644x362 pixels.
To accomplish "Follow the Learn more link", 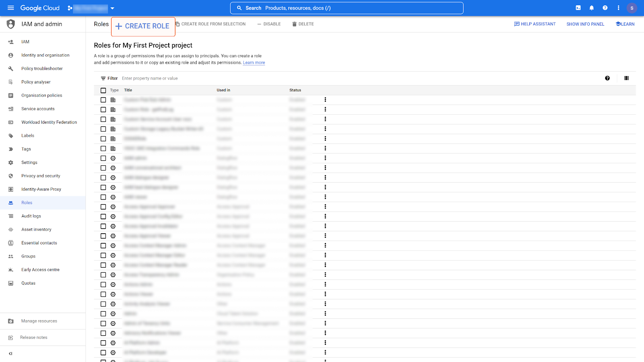I will click(x=254, y=63).
